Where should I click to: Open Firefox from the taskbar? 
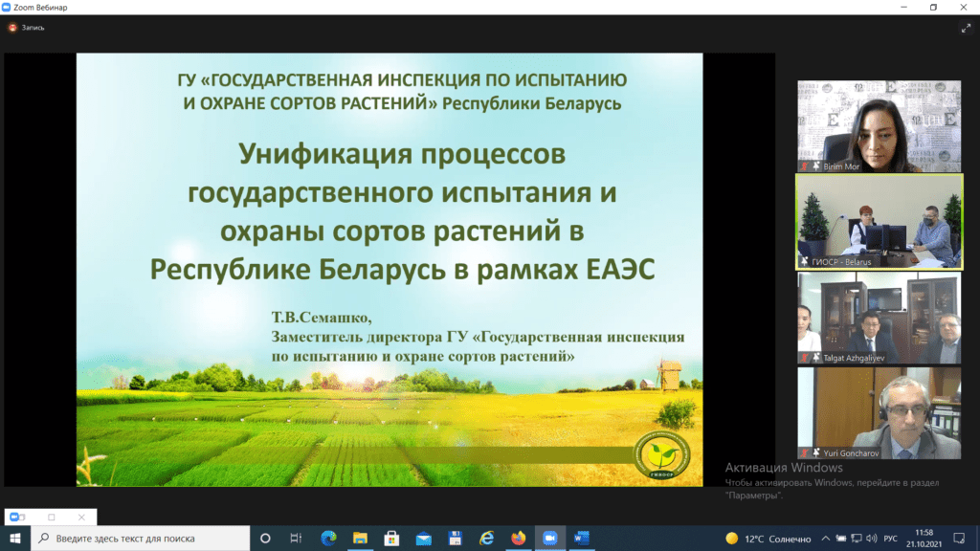pos(518,538)
